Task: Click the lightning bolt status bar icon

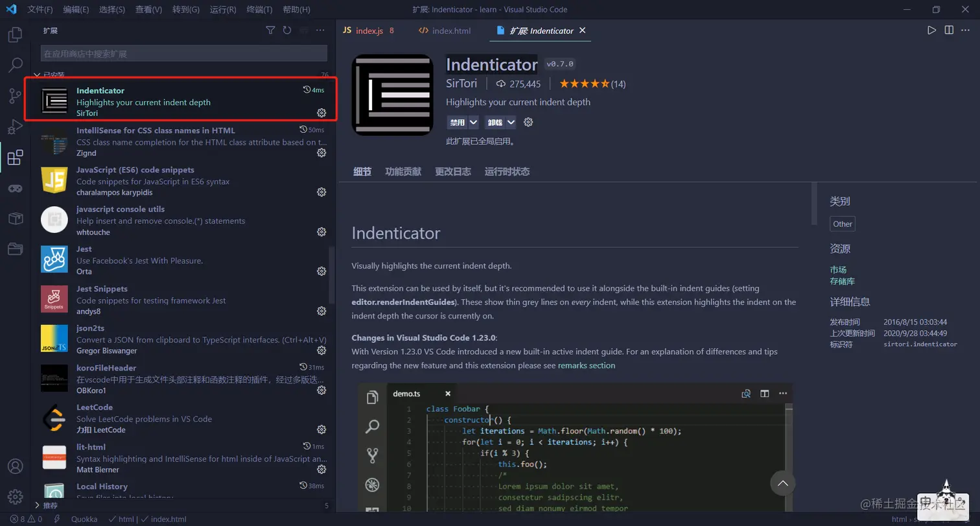Action: (x=57, y=519)
